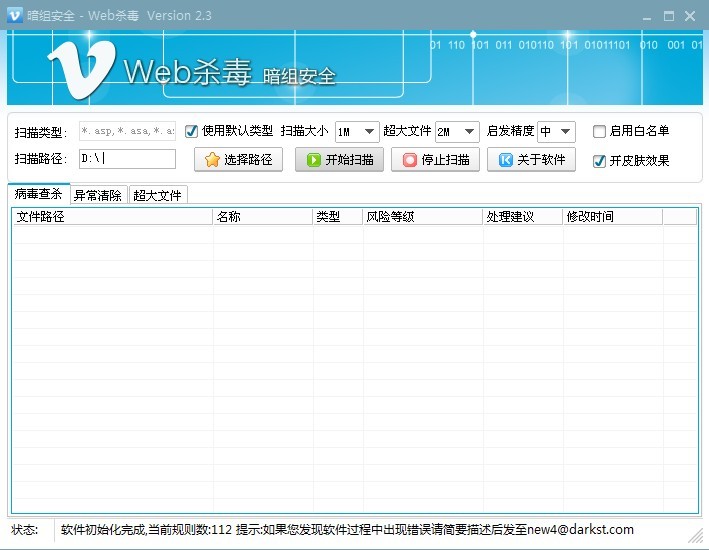
Task: Sort by the 类型 column header
Action: [338, 217]
